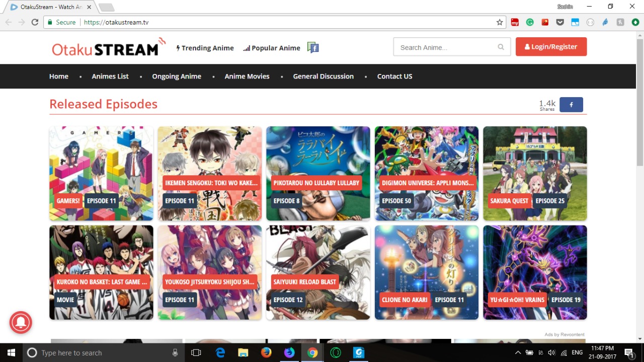This screenshot has height=362, width=644.
Task: Click the browser forward arrow
Action: coord(21,22)
